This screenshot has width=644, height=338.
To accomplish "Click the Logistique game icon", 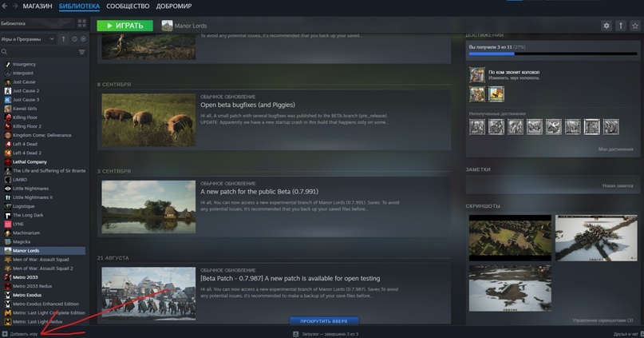I will click(8, 206).
